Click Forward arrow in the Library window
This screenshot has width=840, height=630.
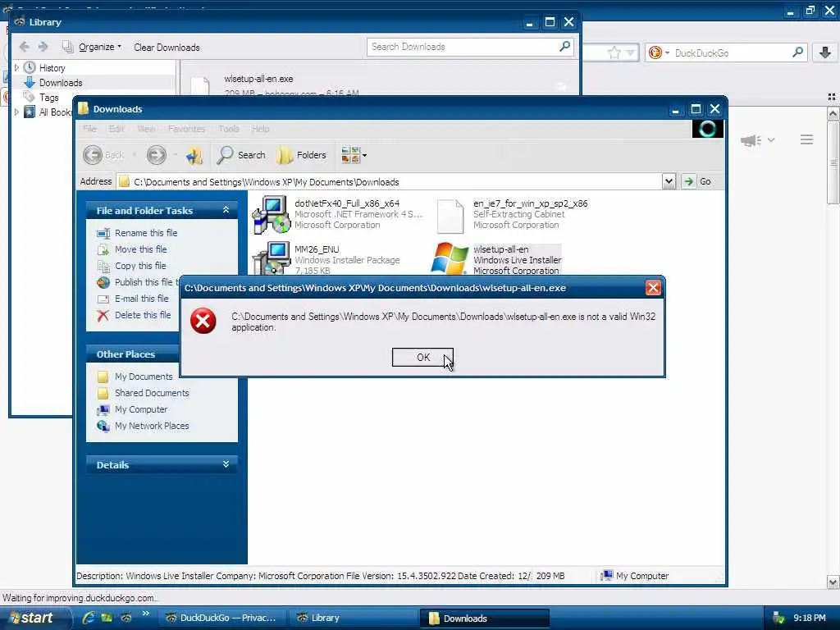coord(43,47)
